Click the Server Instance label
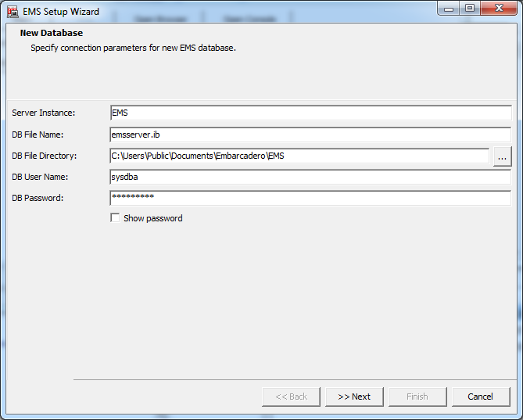 pos(44,113)
